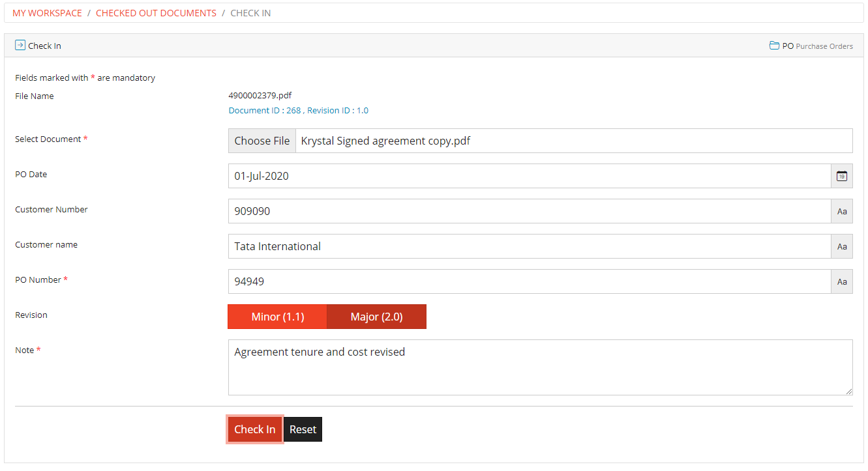
Task: Click the Note text area resize handle
Action: coord(848,391)
